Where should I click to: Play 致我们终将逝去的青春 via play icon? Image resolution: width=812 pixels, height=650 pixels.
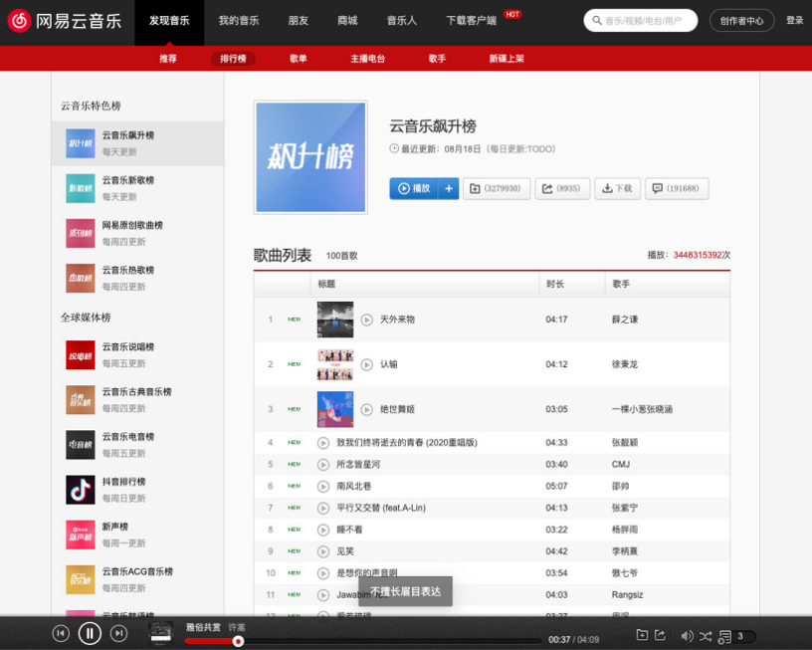tap(323, 443)
